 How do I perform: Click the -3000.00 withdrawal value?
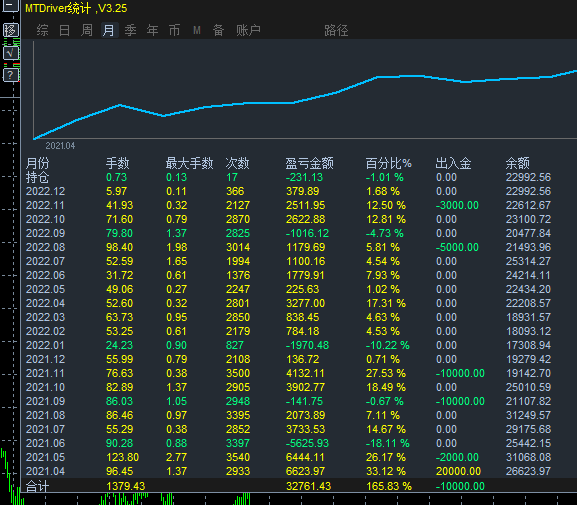[457, 205]
